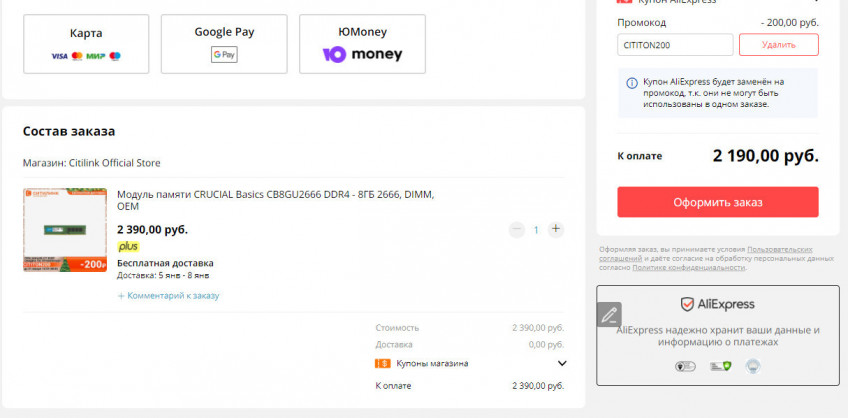
Task: Click the Состав заказа heading
Action: (69, 131)
